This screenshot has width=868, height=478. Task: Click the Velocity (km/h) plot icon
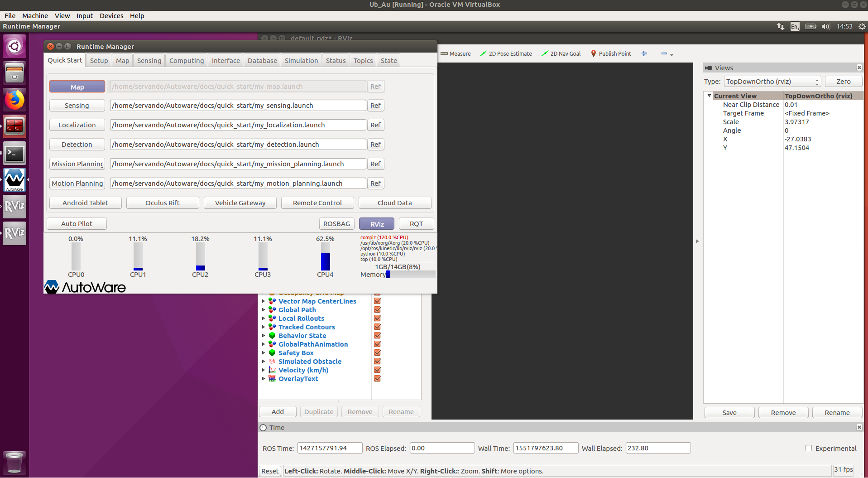click(x=272, y=370)
